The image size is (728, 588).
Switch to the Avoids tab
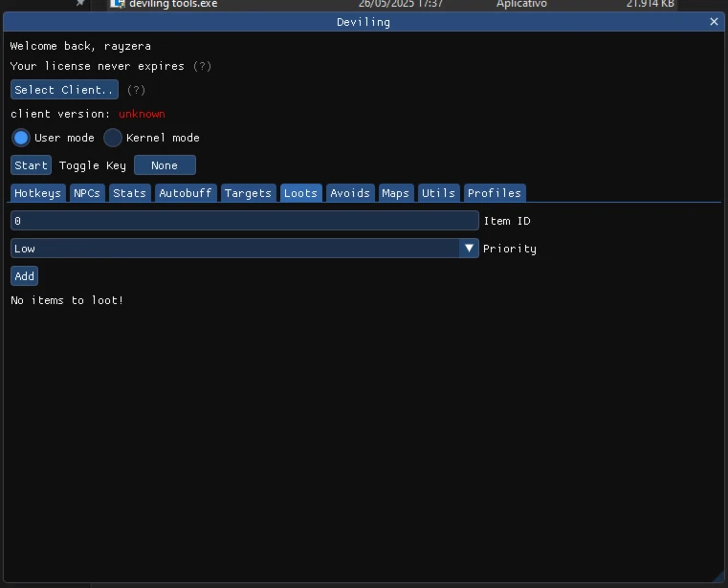click(x=350, y=193)
